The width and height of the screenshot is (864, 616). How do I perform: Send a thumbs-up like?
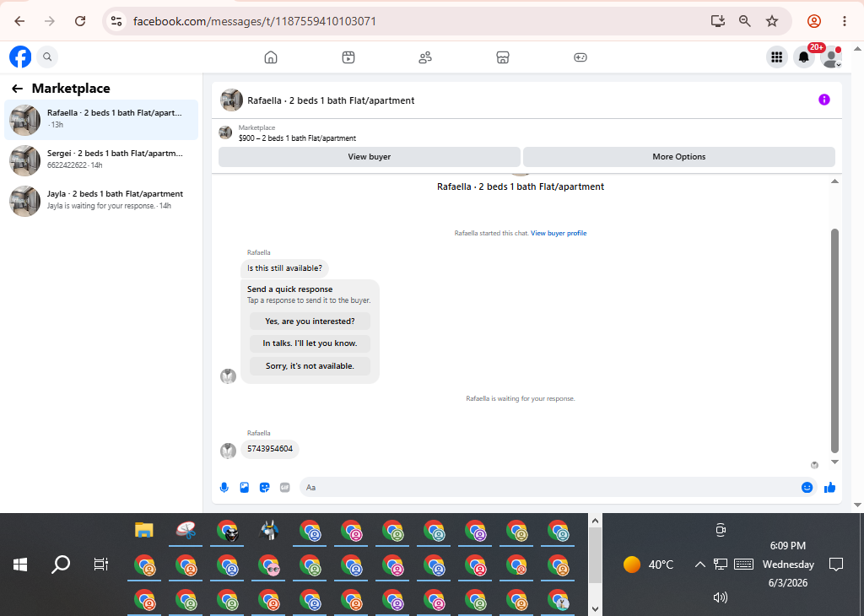click(x=830, y=488)
